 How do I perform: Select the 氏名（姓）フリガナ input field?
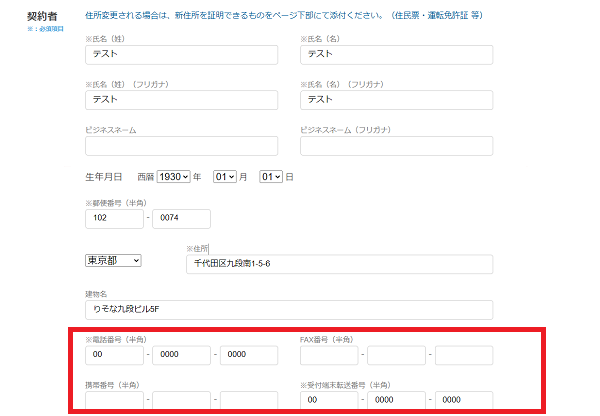[181, 100]
